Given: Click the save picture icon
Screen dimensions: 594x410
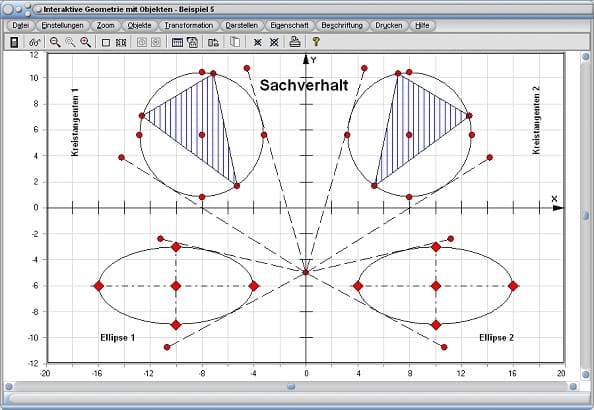Looking at the screenshot, I should (192, 42).
